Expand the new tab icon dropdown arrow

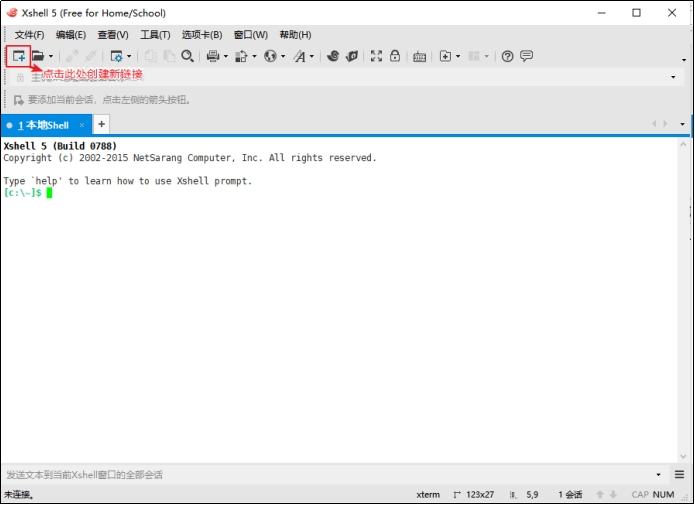point(458,56)
